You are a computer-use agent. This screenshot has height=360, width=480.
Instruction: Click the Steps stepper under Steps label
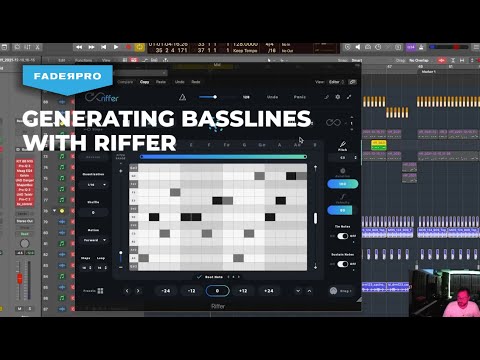[x=86, y=268]
